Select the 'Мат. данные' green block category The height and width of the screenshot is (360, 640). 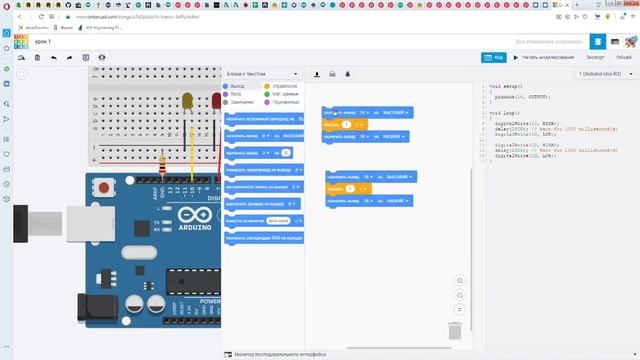[x=281, y=94]
